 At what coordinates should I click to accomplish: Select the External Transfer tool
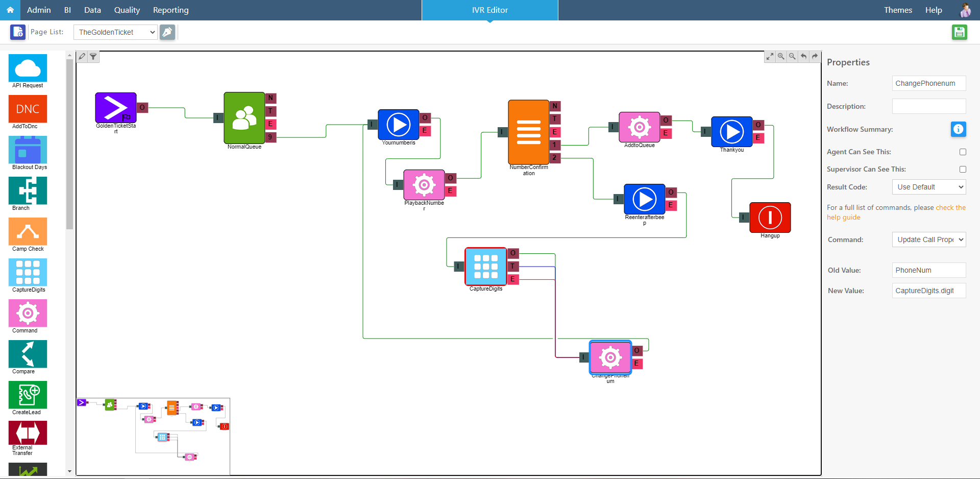[28, 438]
